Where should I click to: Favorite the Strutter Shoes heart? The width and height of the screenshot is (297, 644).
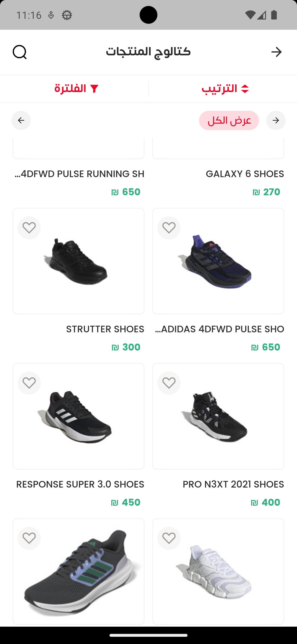click(29, 228)
